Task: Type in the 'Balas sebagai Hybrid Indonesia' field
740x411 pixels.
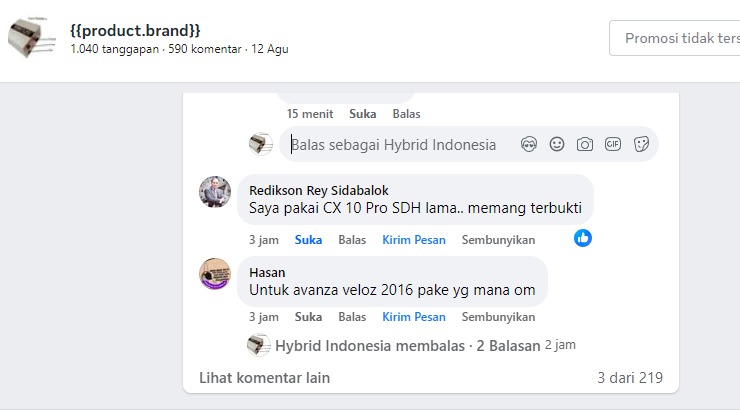Action: 400,145
